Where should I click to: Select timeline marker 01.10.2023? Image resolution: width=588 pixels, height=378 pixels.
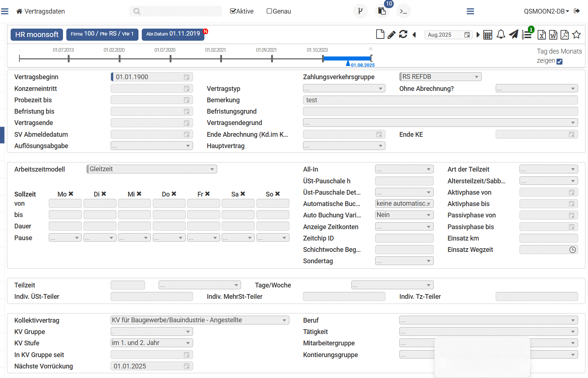point(323,58)
